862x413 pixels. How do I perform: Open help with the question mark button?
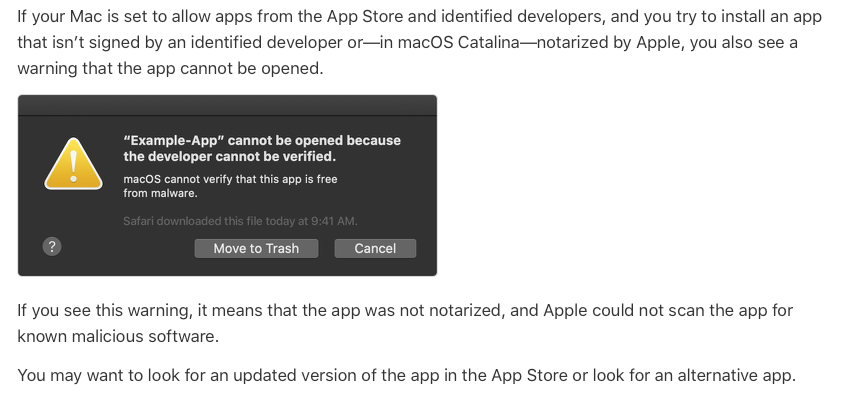click(x=53, y=248)
